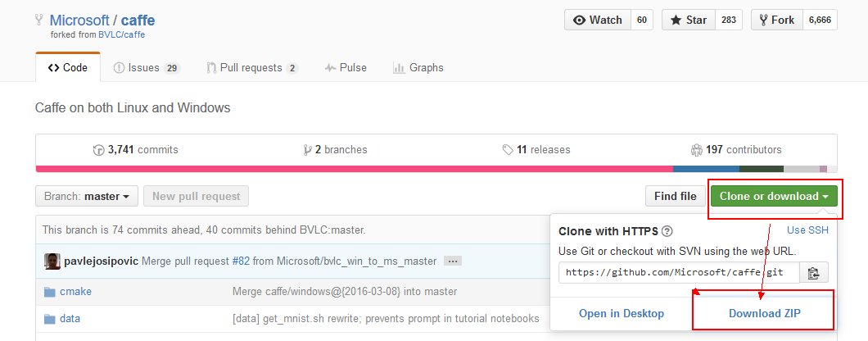Screen dimensions: 868x341
Task: Click the Watch button
Action: (x=598, y=20)
